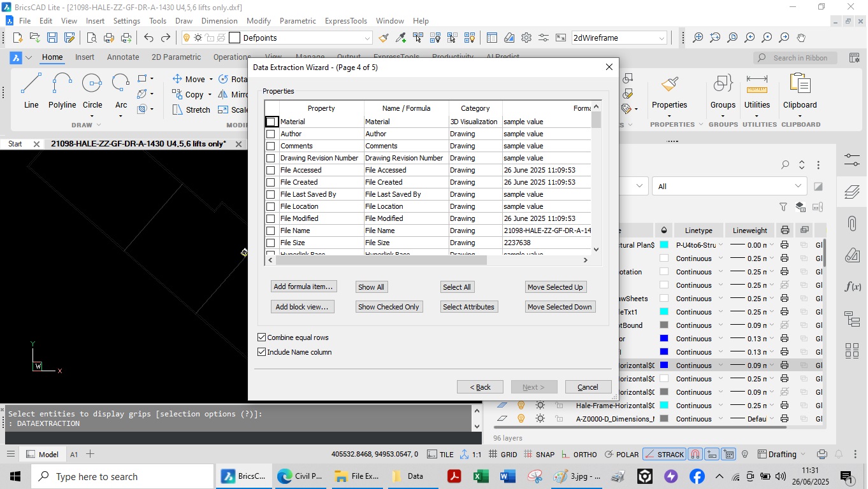Check the Author property checkbox
868x489 pixels.
point(271,134)
